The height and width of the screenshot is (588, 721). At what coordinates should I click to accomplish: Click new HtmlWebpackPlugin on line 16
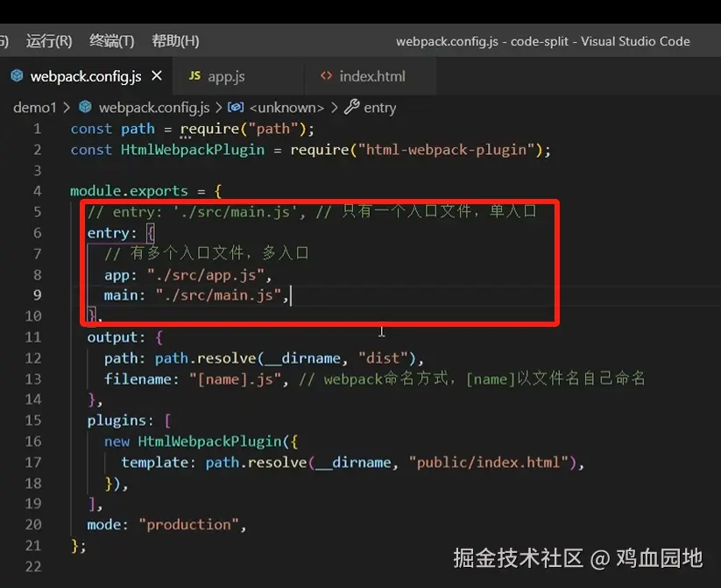coord(193,442)
